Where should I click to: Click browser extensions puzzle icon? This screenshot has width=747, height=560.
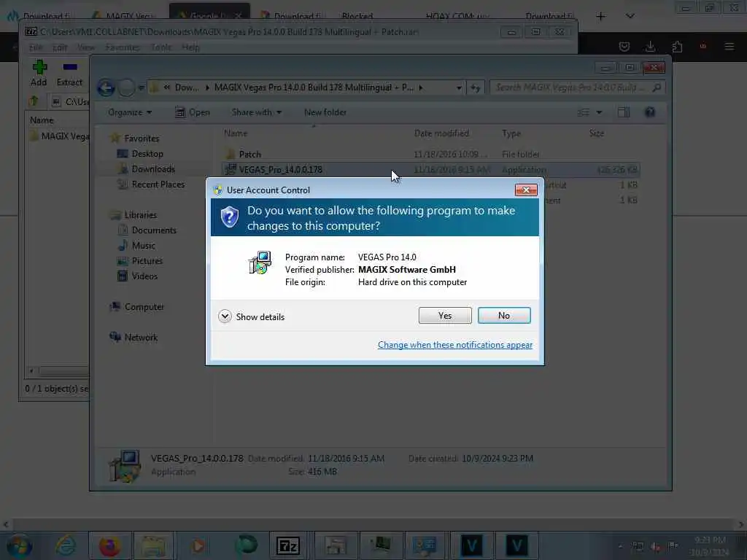677,46
